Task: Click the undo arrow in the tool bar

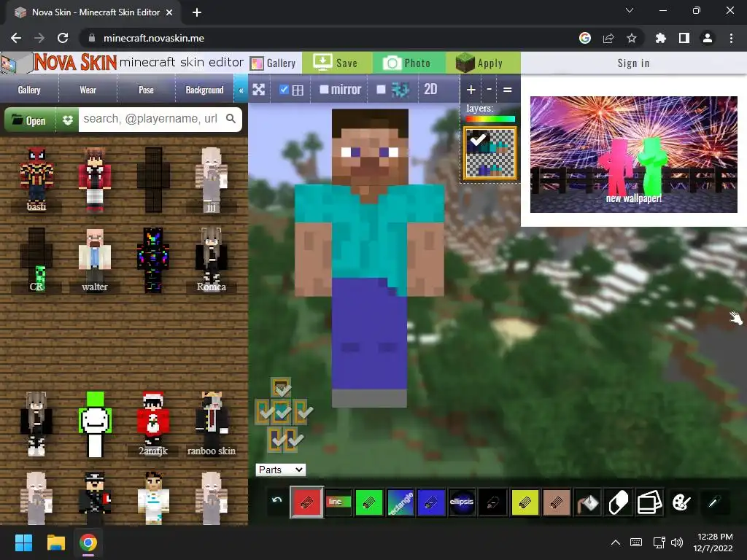Action: (x=276, y=501)
